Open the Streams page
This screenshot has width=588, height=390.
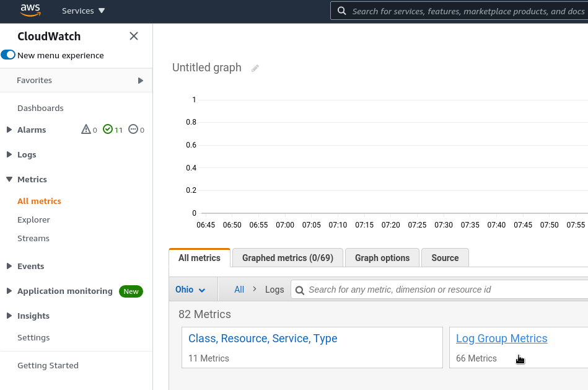tap(33, 238)
